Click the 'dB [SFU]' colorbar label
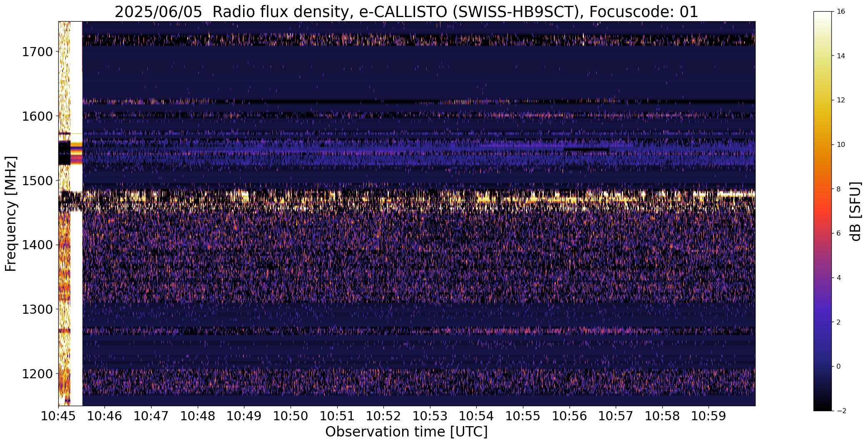The image size is (868, 444). pyautogui.click(x=856, y=211)
